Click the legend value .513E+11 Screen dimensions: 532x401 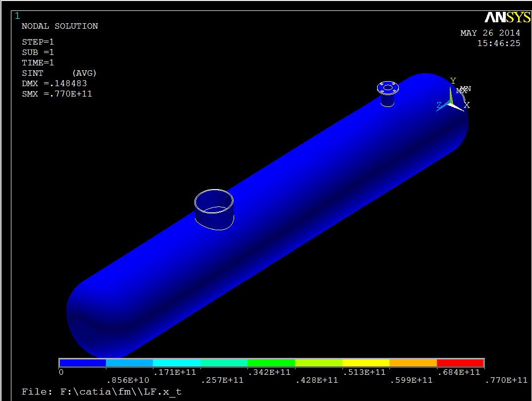tap(364, 372)
